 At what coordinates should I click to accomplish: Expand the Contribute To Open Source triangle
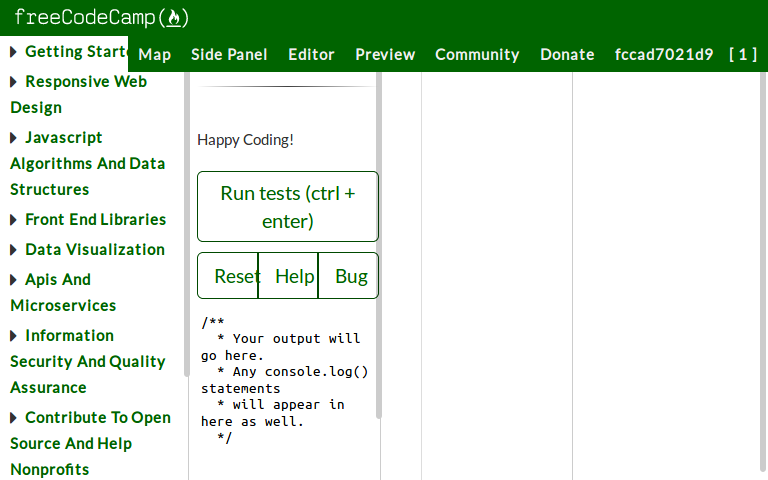pos(14,418)
